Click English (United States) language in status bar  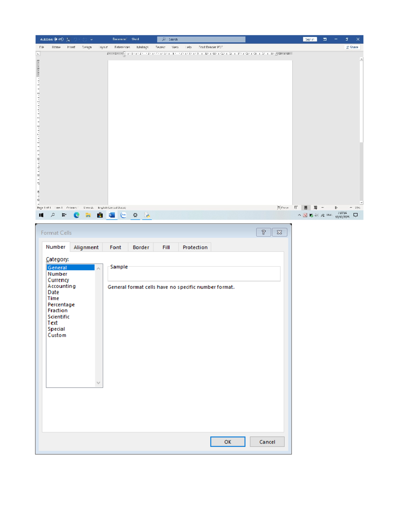pyautogui.click(x=112, y=207)
